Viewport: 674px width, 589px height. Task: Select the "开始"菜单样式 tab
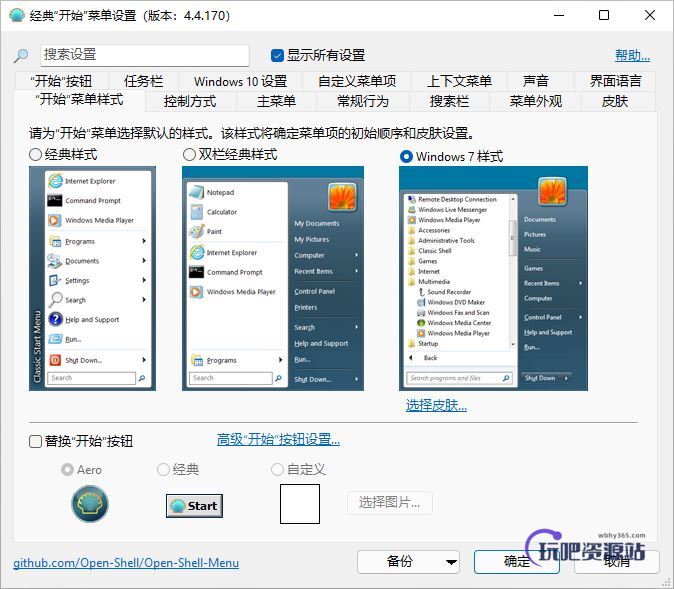tap(80, 100)
